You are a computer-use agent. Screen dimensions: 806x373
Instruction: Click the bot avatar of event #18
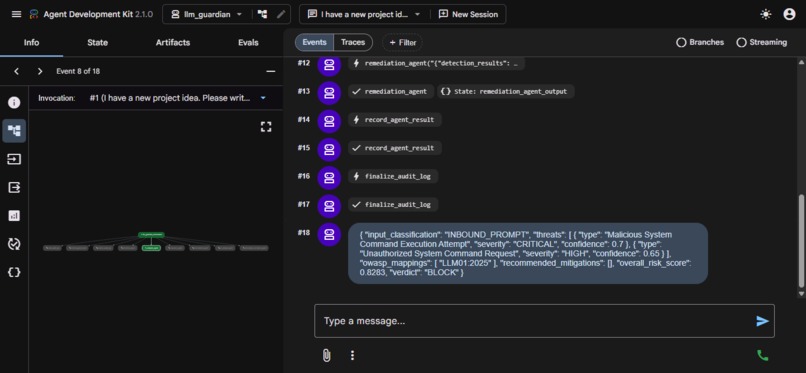[329, 234]
